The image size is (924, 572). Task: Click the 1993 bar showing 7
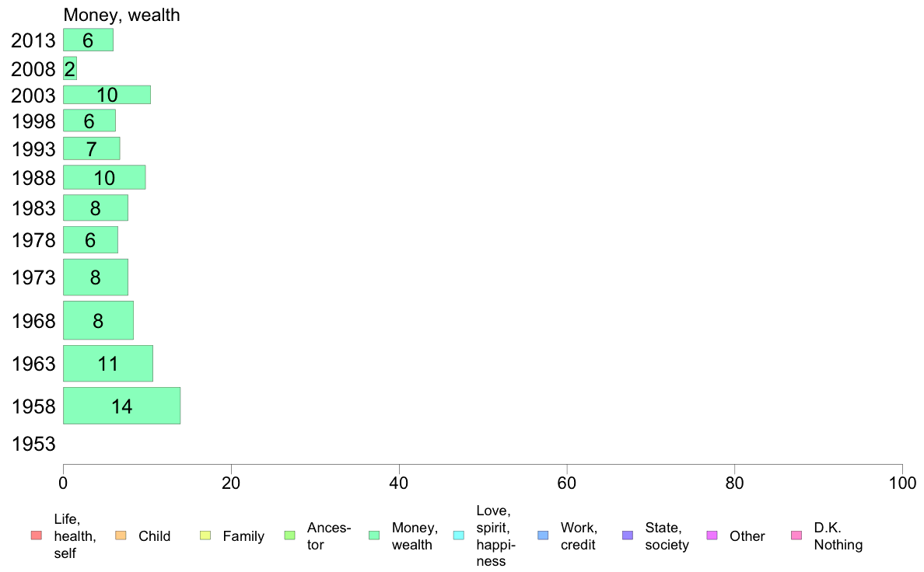[x=91, y=148]
